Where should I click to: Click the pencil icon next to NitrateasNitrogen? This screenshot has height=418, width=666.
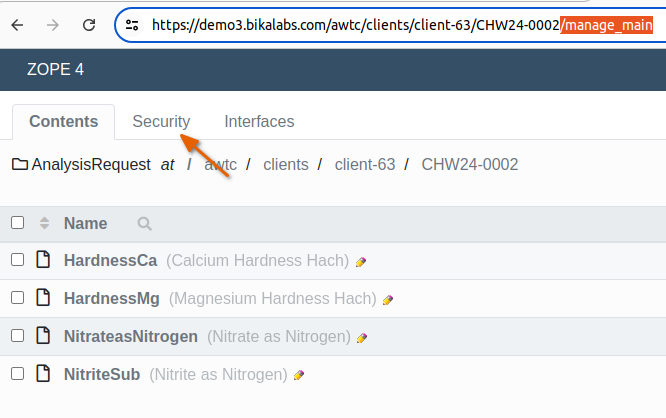pyautogui.click(x=362, y=337)
